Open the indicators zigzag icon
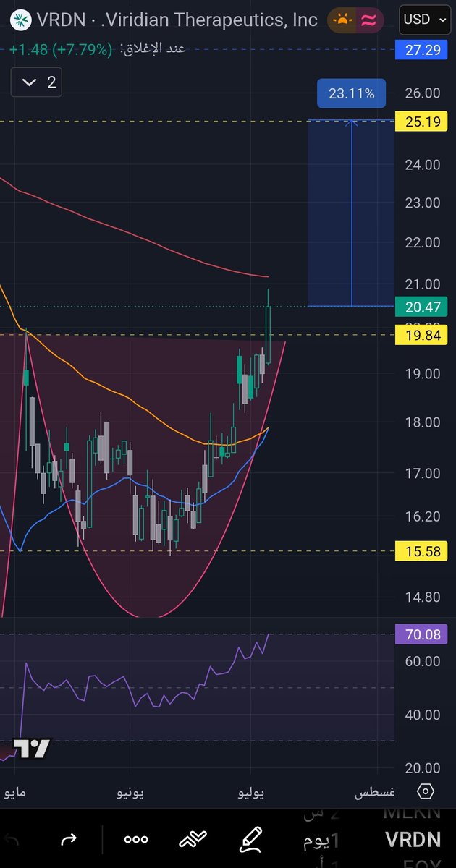 point(194,839)
